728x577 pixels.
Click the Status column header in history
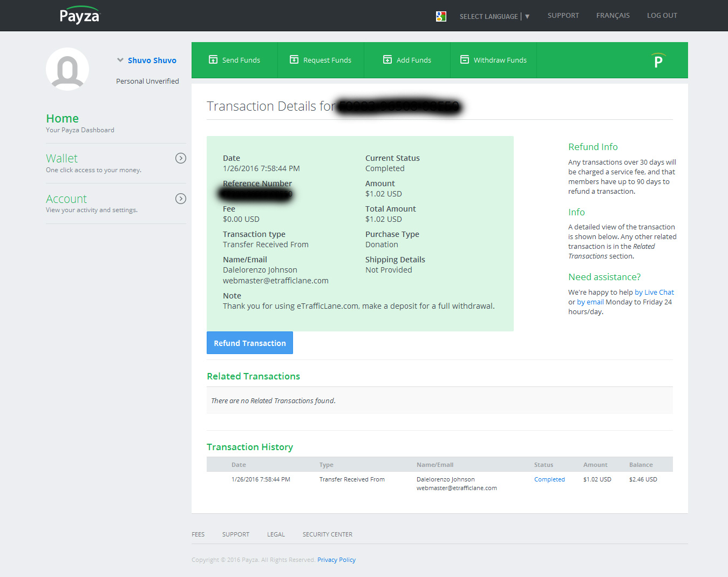pos(543,465)
